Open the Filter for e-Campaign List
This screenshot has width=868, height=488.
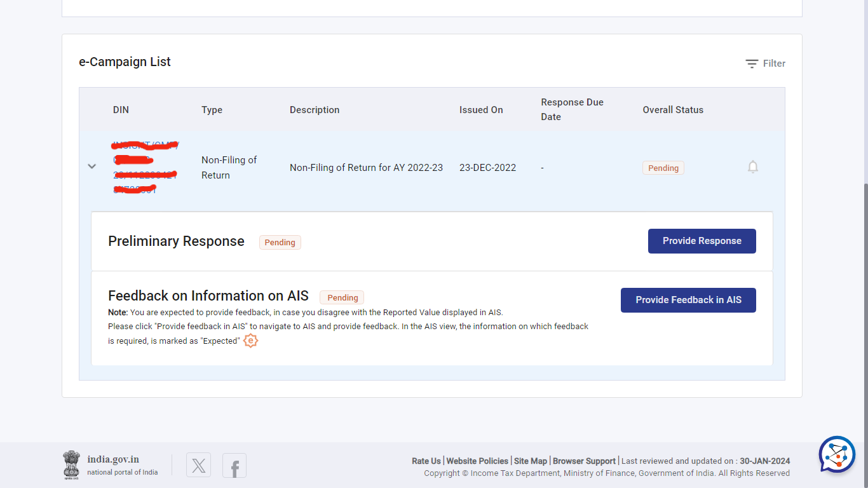click(x=766, y=64)
